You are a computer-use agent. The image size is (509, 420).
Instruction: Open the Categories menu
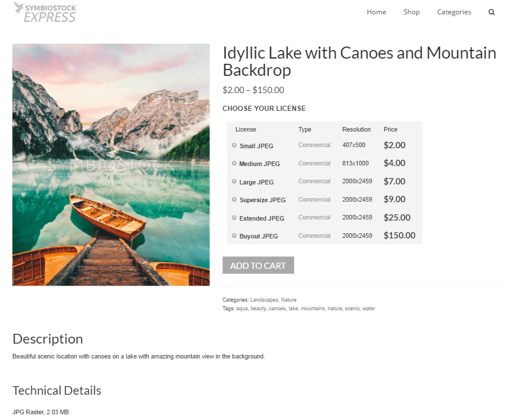(454, 12)
